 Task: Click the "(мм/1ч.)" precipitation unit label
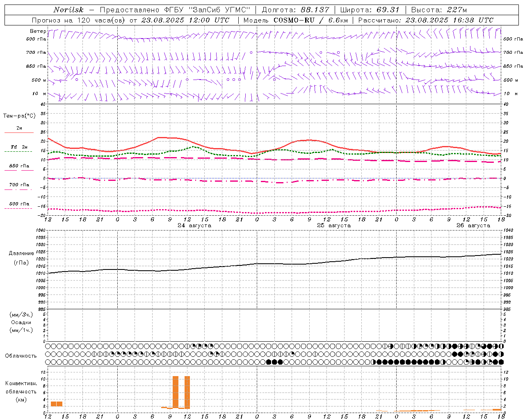21,330
